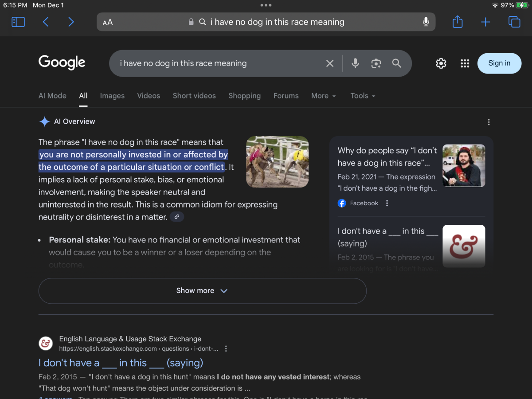Tap the battery status indicator
The image size is (532, 399).
522,5
